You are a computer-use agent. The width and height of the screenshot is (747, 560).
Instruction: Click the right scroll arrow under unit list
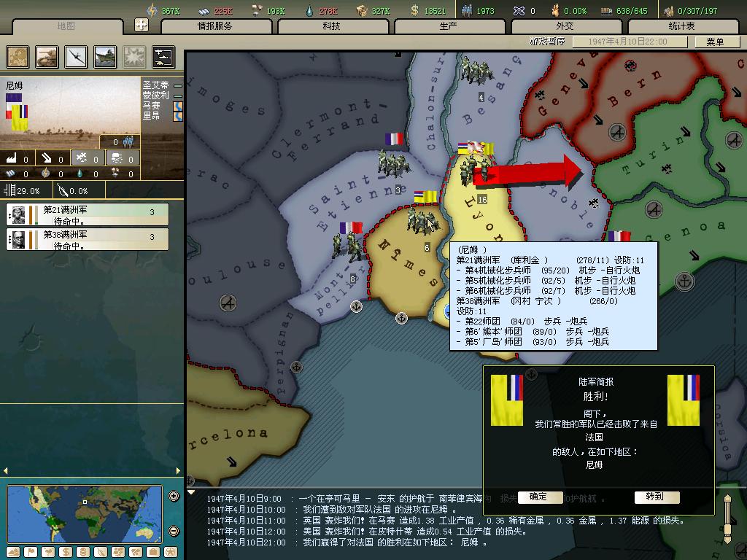click(x=179, y=471)
